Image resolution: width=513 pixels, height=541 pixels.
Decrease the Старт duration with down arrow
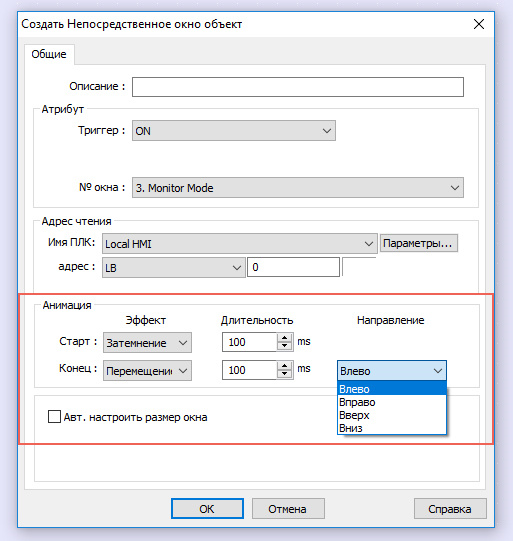284,346
